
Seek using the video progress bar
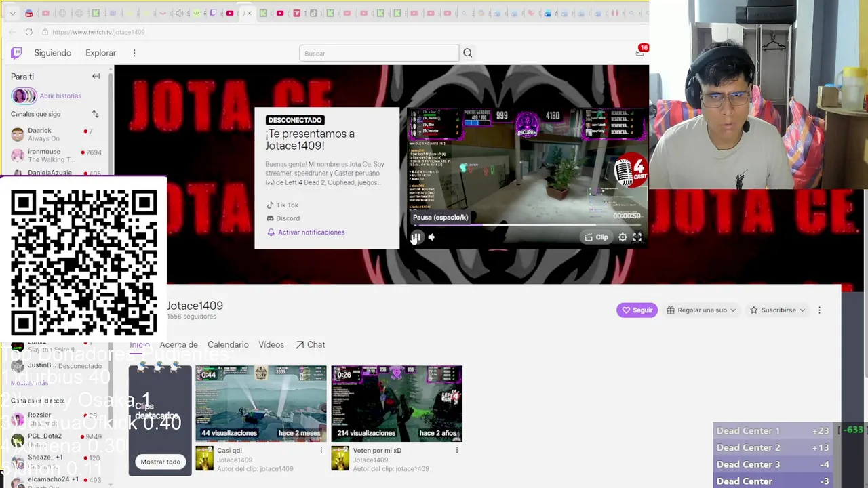click(526, 225)
